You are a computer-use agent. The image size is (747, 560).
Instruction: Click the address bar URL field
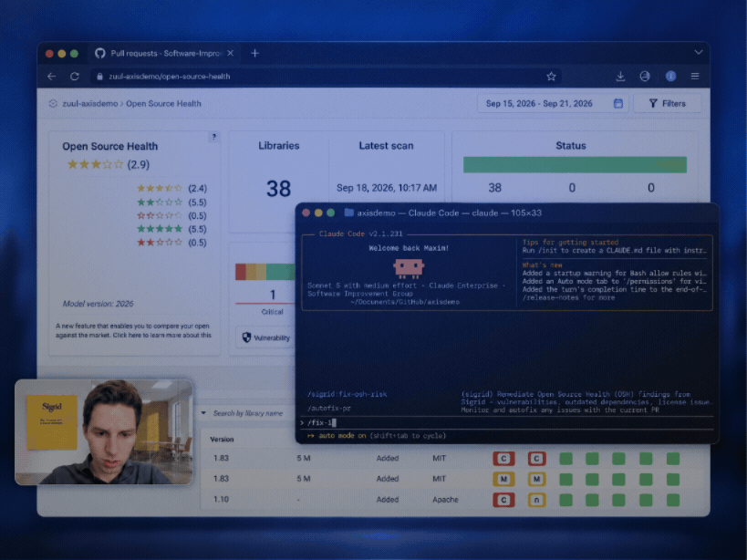pos(327,77)
